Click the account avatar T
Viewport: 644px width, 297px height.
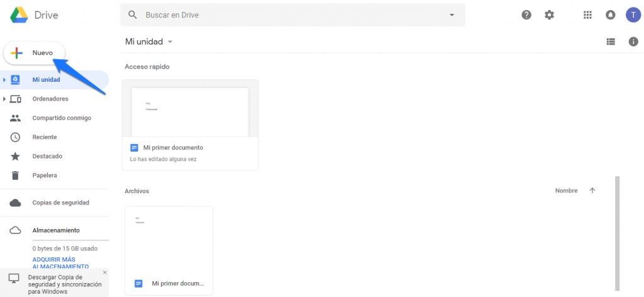(x=632, y=15)
